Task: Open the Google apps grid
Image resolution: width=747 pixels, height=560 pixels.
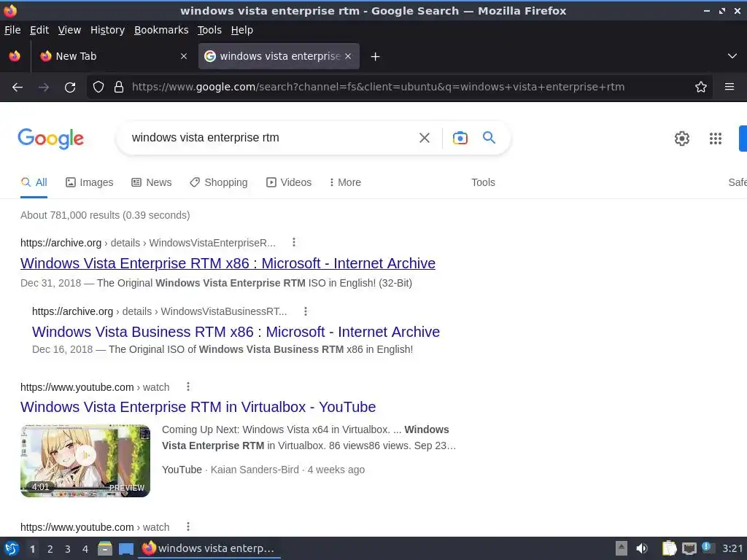Action: click(x=716, y=139)
